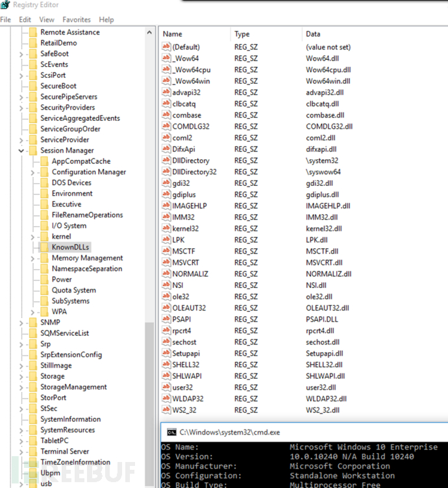Click the string icon next to _Wow64
Image resolution: width=448 pixels, height=488 pixels.
click(166, 58)
